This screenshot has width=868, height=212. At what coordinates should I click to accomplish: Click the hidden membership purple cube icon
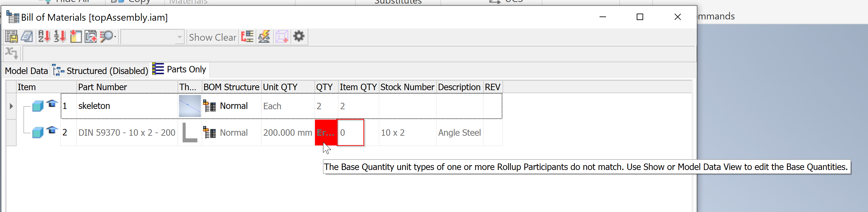point(282,37)
